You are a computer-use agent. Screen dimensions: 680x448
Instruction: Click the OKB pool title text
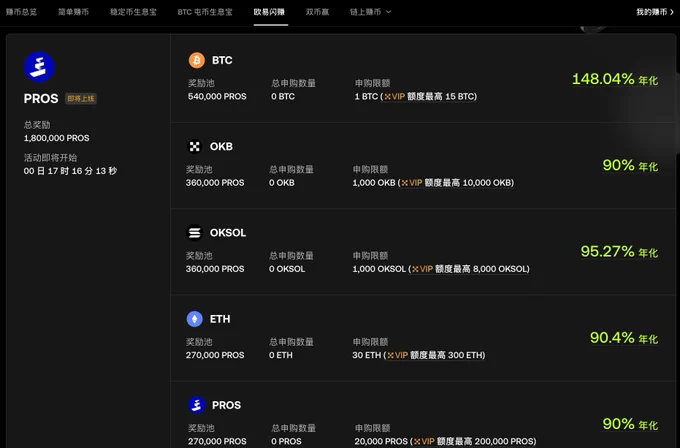point(221,147)
